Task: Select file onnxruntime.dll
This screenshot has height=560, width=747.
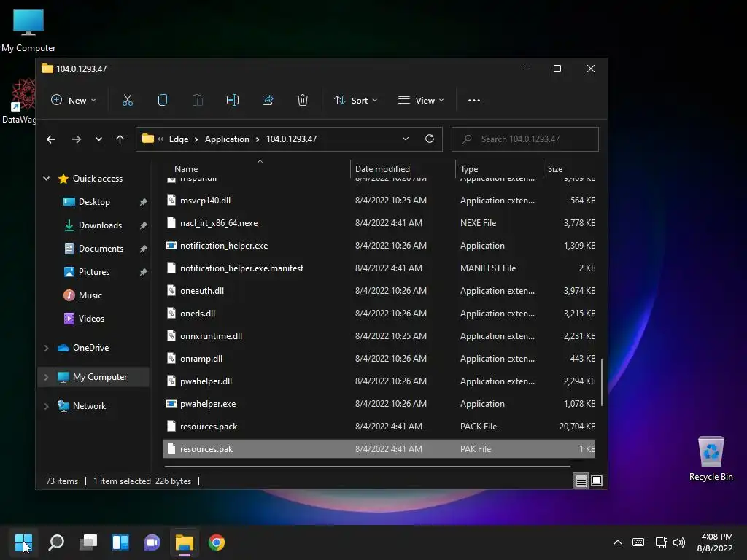Action: (x=379, y=336)
